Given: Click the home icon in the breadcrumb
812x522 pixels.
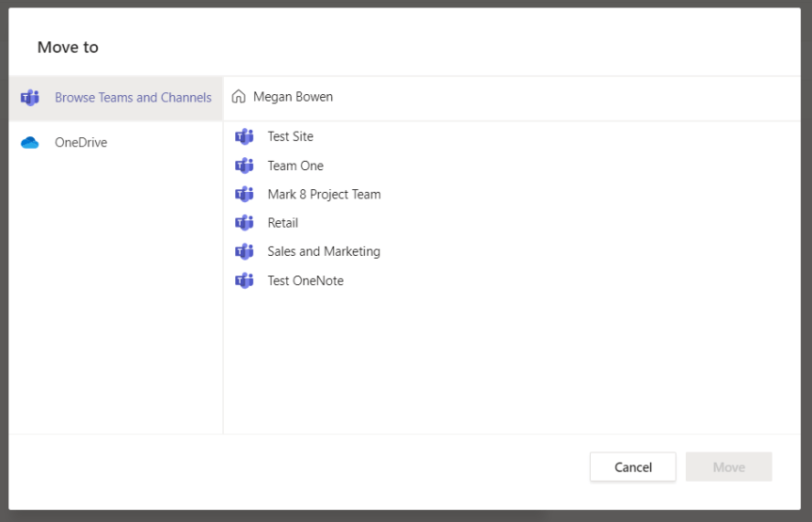Looking at the screenshot, I should click(x=239, y=97).
